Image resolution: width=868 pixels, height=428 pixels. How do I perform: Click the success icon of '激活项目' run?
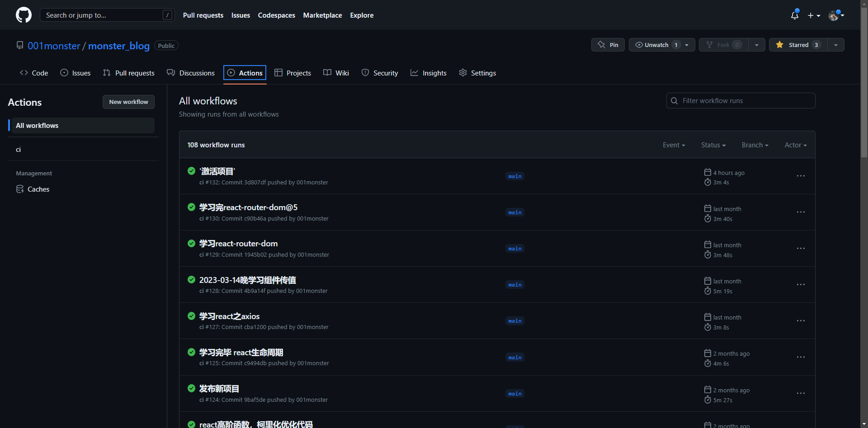click(191, 171)
